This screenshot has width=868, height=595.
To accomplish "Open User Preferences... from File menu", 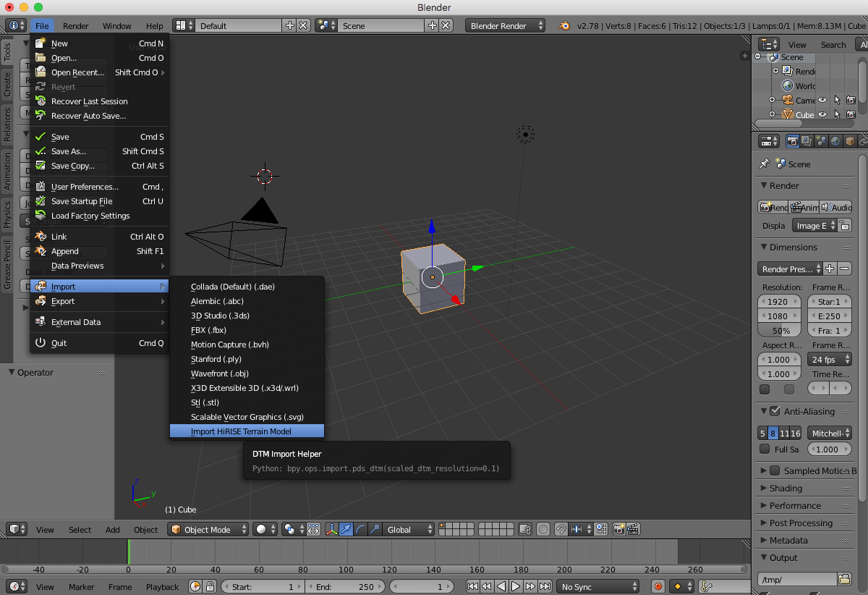I will pos(100,187).
